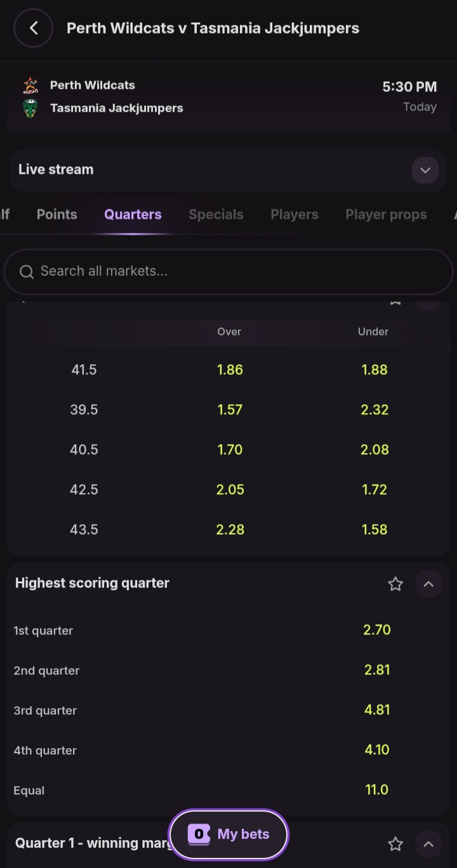The width and height of the screenshot is (457, 868).
Task: Click the Search all markets field
Action: pyautogui.click(x=241, y=272)
